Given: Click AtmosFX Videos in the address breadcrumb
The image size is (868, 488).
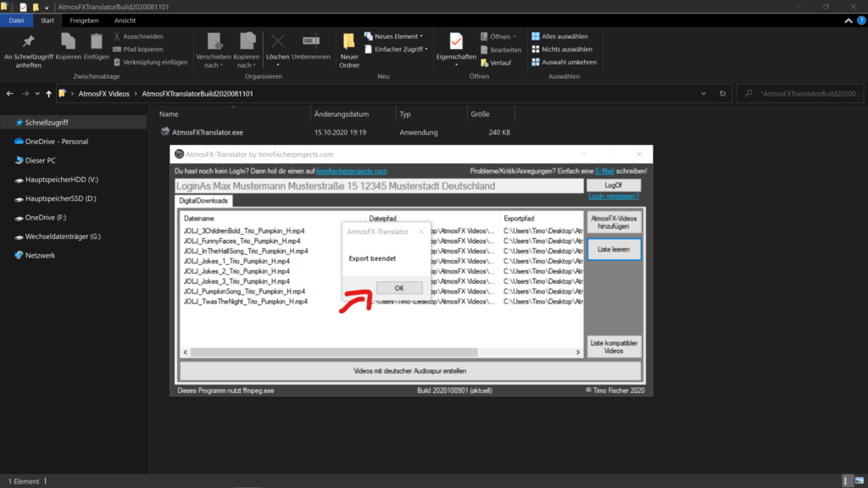Looking at the screenshot, I should [103, 93].
